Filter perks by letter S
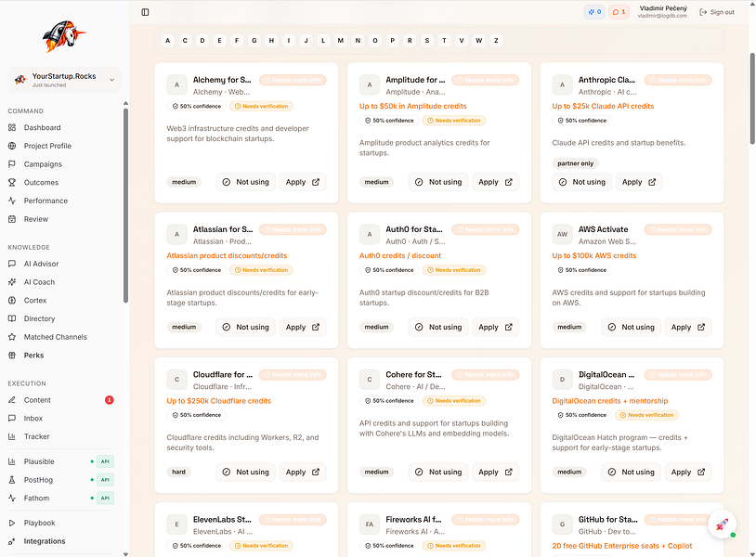756x557 pixels. [x=426, y=41]
